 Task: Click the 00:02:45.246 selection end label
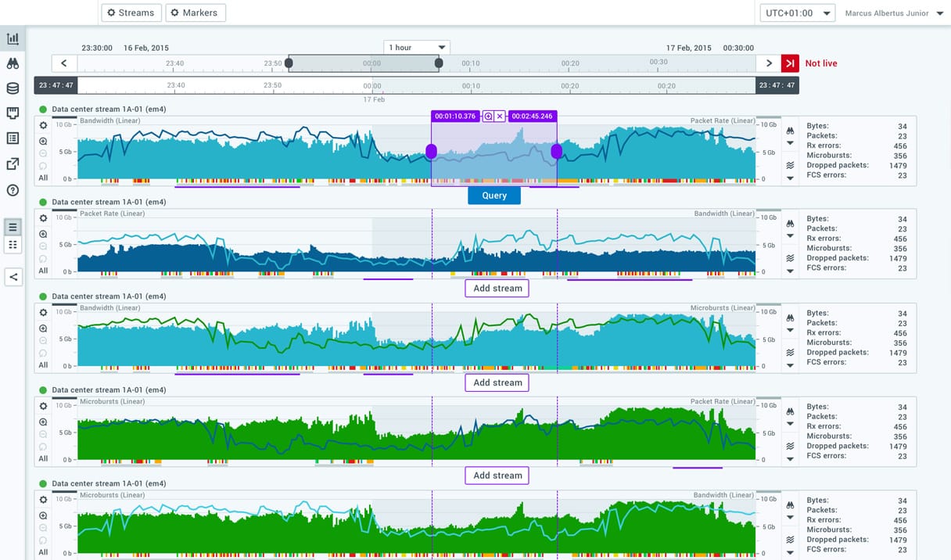[533, 117]
